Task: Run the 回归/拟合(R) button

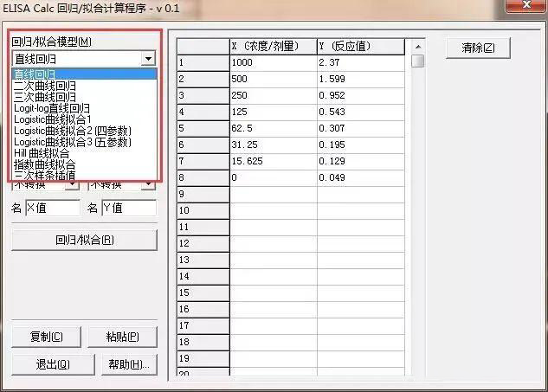Action: pyautogui.click(x=85, y=240)
